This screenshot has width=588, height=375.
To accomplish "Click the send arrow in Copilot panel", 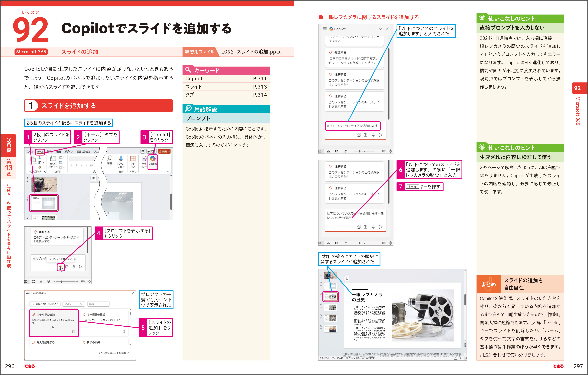I will pyautogui.click(x=381, y=135).
